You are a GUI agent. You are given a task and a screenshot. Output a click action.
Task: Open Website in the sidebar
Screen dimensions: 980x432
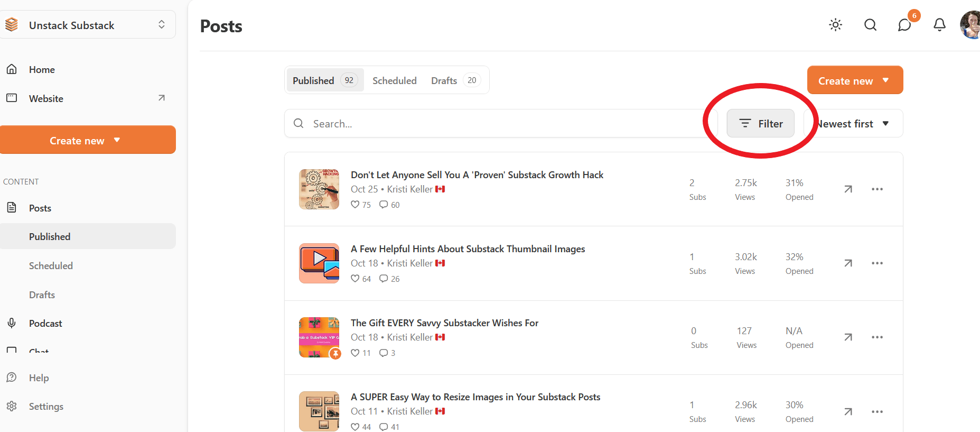[46, 98]
